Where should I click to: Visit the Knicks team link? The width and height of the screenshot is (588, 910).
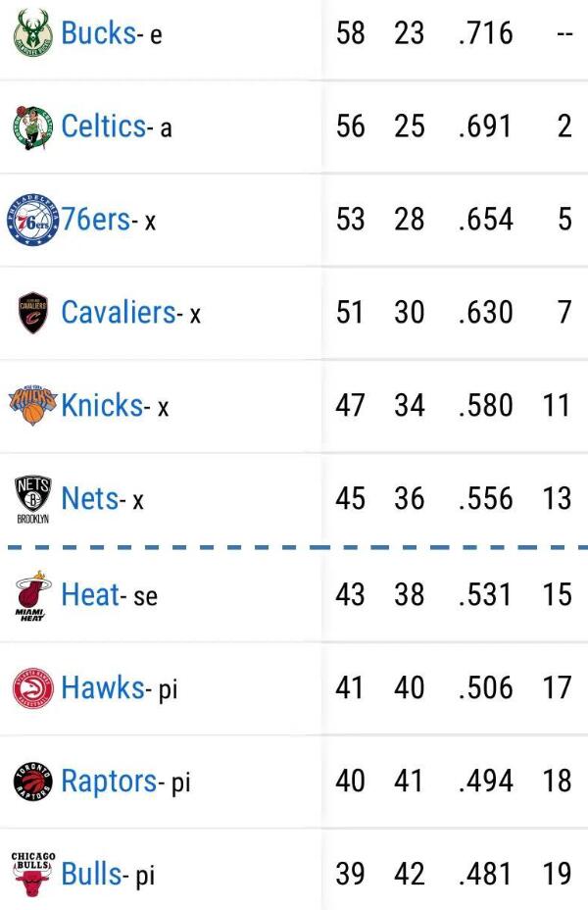click(102, 405)
